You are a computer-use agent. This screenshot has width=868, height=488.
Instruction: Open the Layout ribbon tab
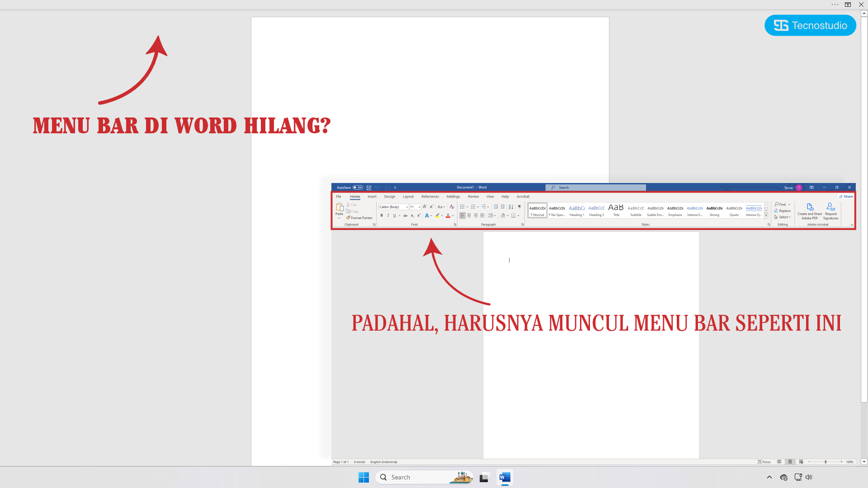coord(408,197)
